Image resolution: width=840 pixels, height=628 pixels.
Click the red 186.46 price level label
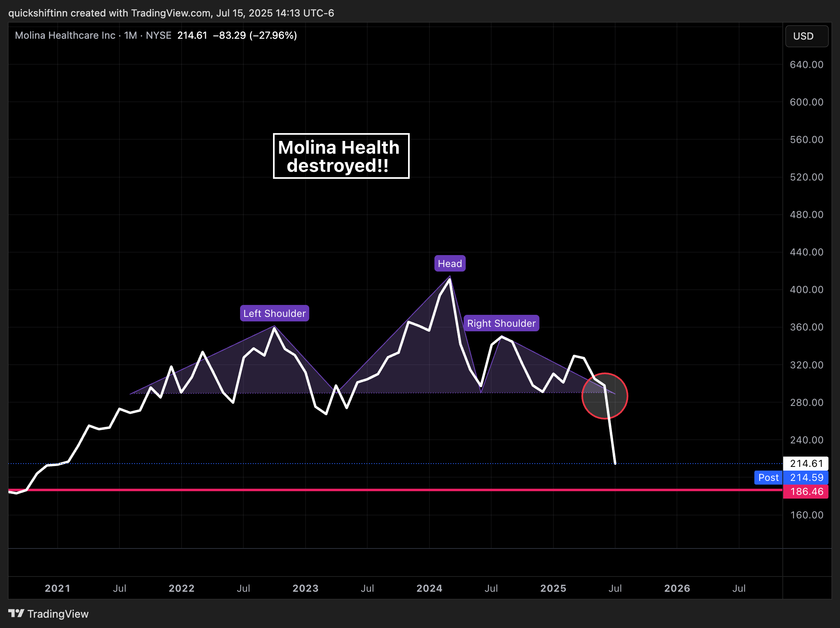click(806, 491)
